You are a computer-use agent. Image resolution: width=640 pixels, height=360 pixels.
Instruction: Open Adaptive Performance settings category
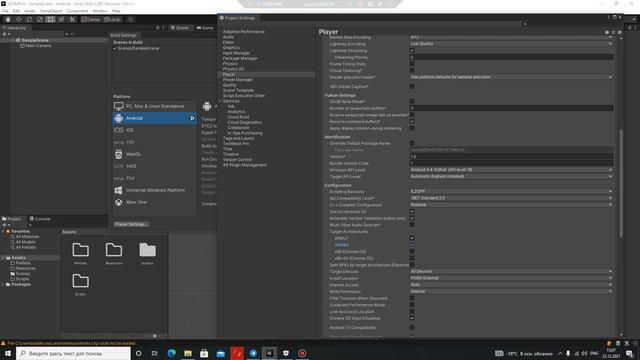click(x=244, y=32)
